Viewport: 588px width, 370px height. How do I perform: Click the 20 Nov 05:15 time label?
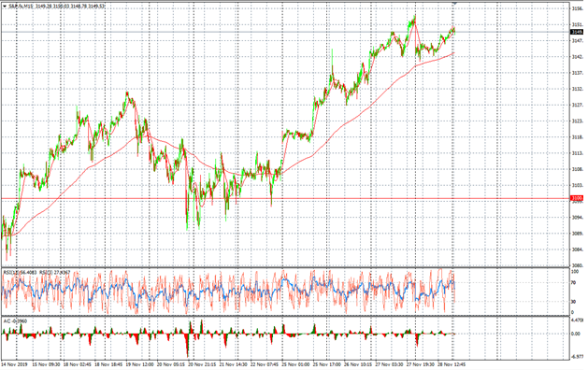click(x=171, y=364)
